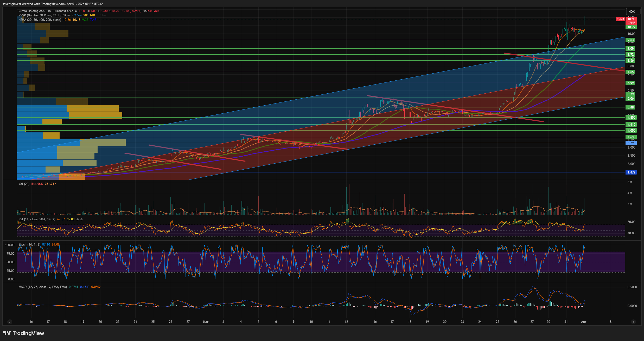This screenshot has height=341, width=644.
Task: Select the RSI indicator legend
Action: click(x=37, y=219)
